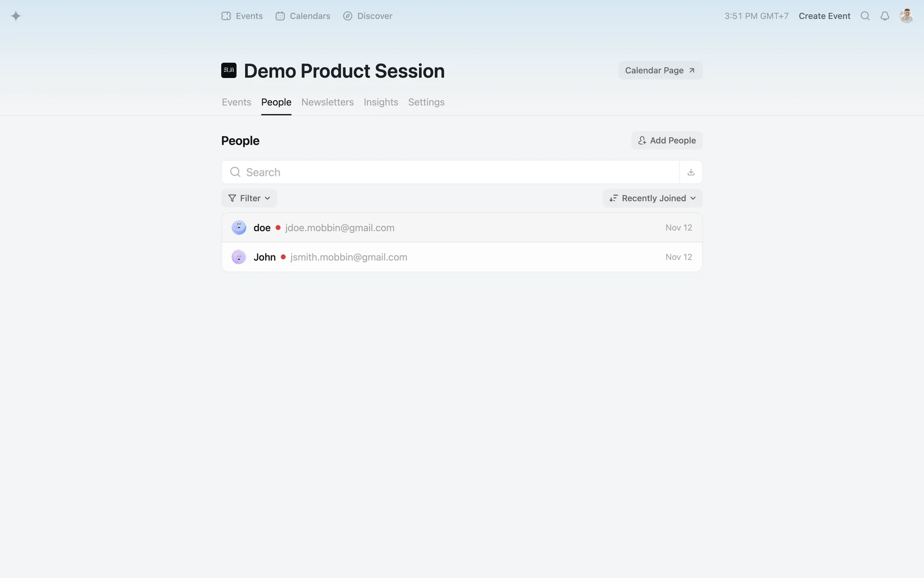
Task: Click the Luma sparkle home logo
Action: (16, 16)
